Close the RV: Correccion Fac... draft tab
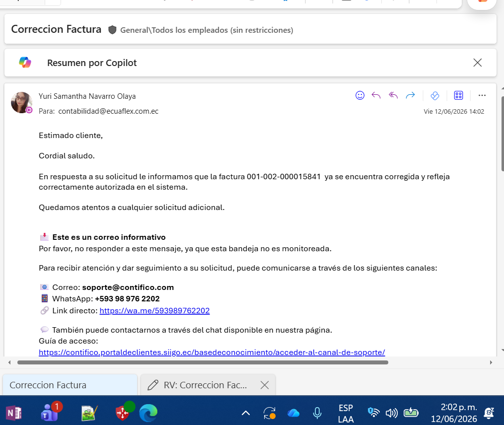504x425 pixels. (x=265, y=385)
